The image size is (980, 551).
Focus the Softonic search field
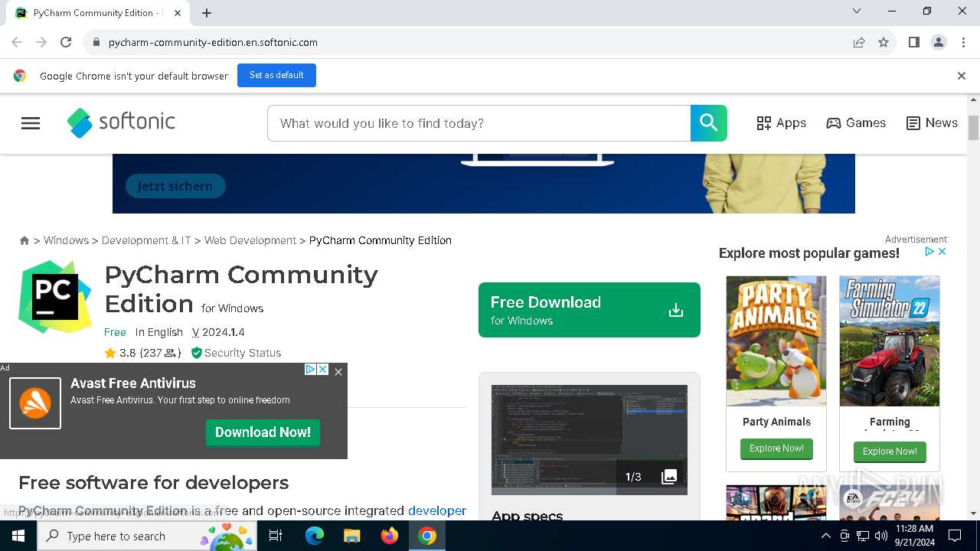tap(479, 123)
